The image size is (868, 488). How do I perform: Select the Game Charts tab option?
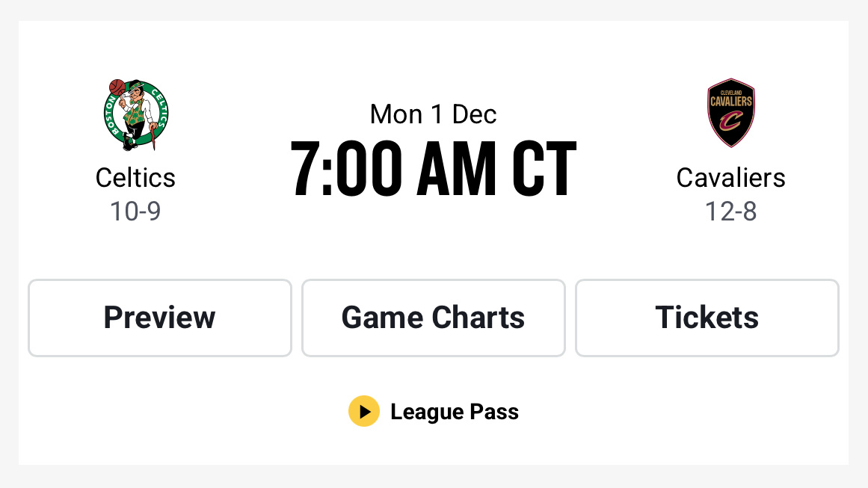coord(433,318)
